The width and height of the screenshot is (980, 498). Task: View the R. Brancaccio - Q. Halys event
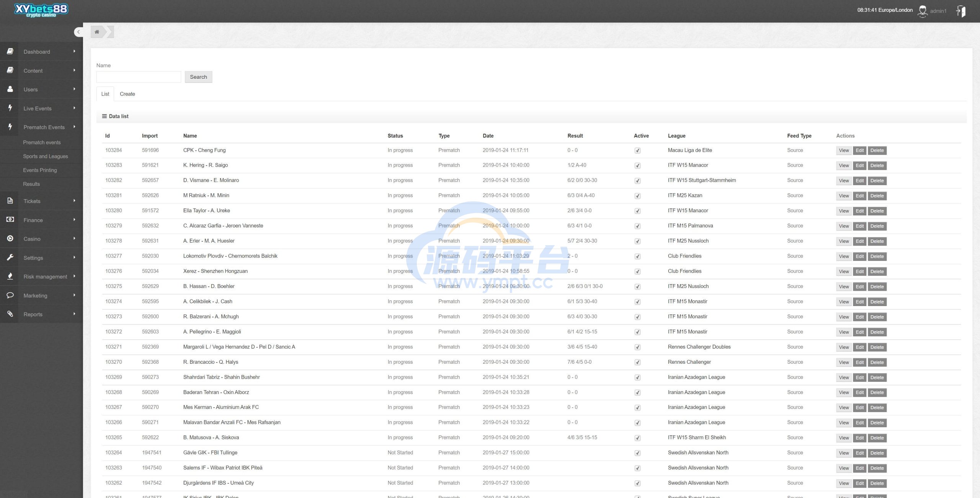[x=844, y=363]
